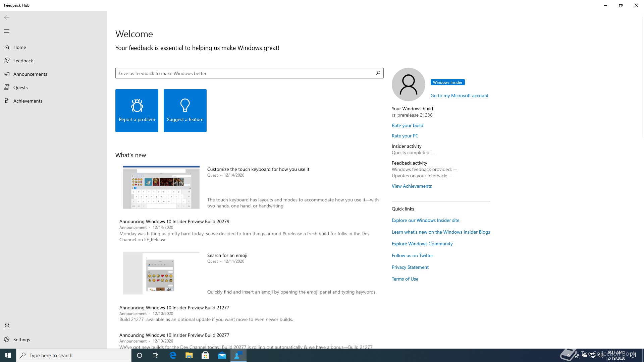Open Go to my Microsoft account link
644x362 pixels.
coord(460,96)
